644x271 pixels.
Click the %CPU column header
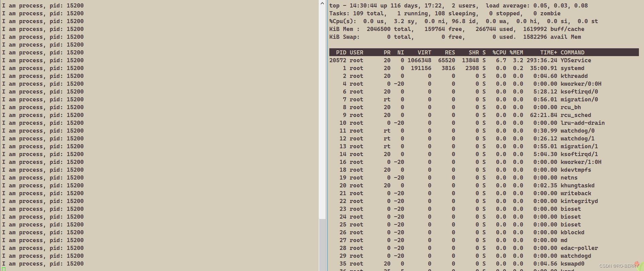[x=499, y=52]
